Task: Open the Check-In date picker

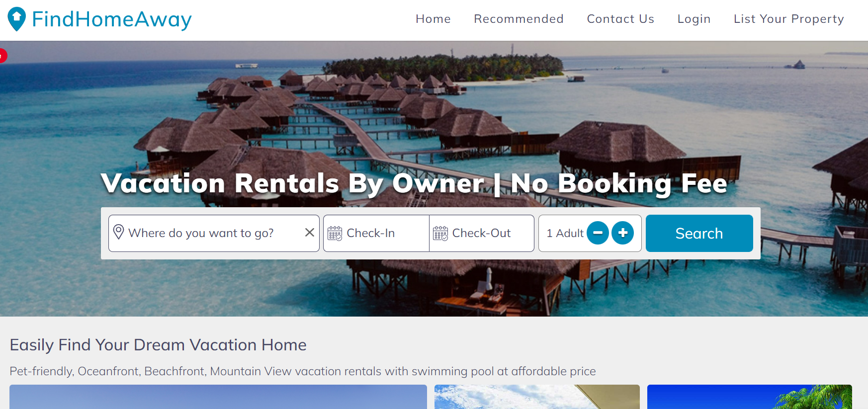Action: tap(376, 233)
